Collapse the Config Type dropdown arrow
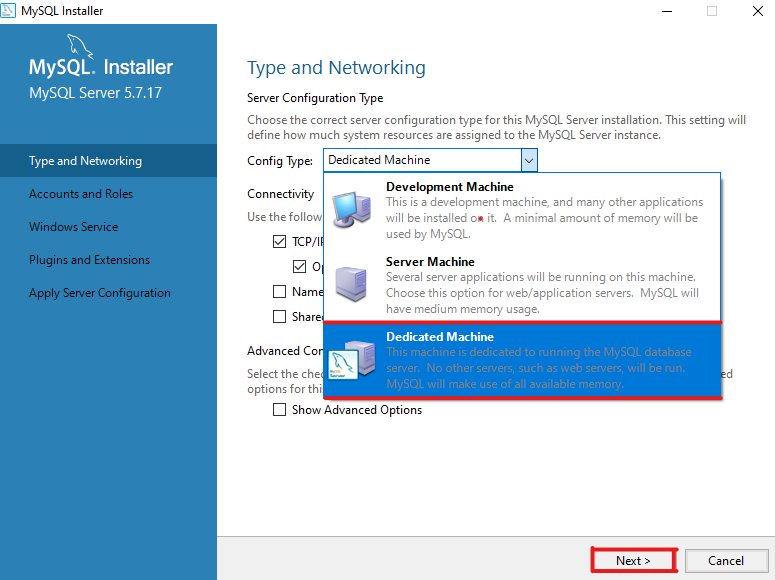This screenshot has height=580, width=775. click(529, 160)
